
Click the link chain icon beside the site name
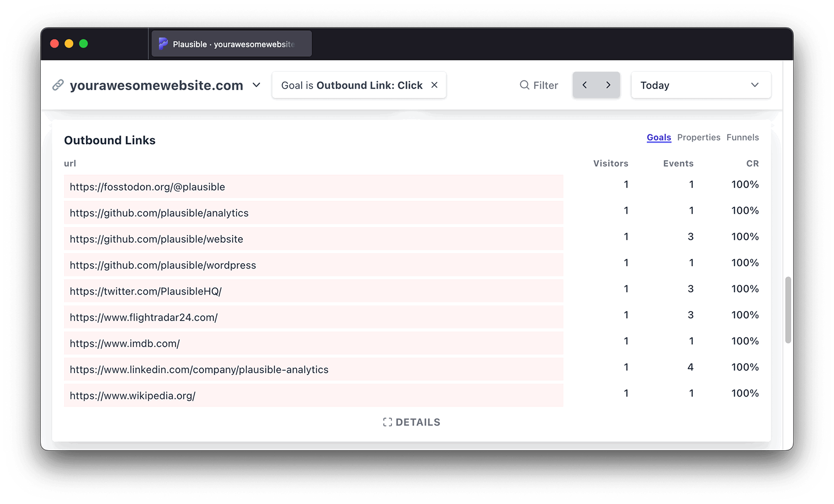pyautogui.click(x=58, y=85)
